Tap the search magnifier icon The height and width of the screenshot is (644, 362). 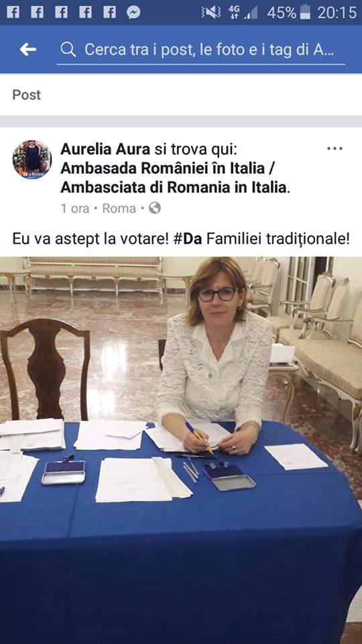[68, 50]
